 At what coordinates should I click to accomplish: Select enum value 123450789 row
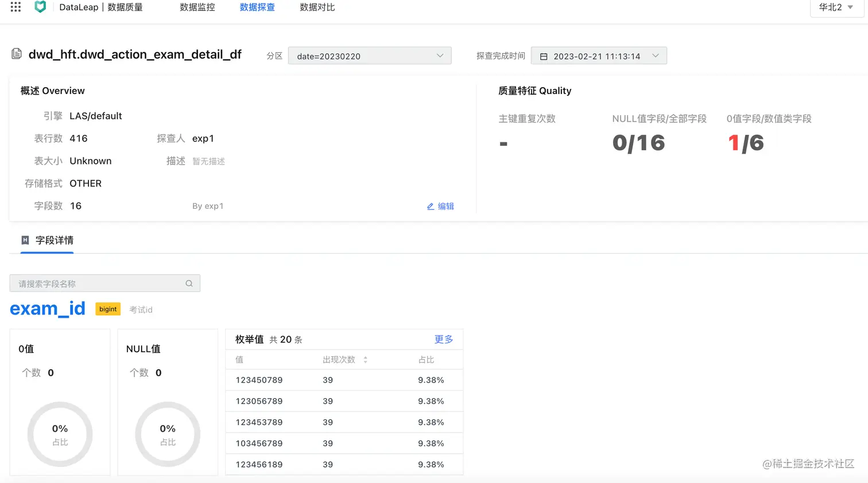344,380
